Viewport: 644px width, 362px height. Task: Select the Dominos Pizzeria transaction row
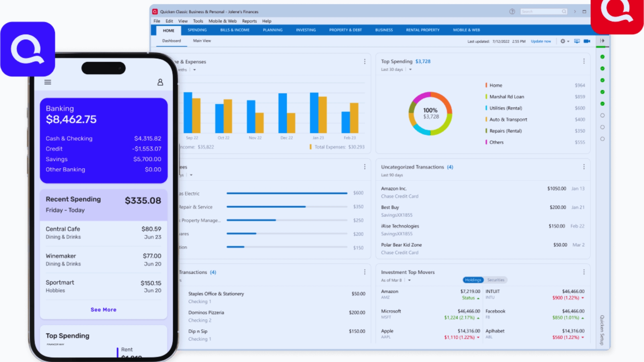[276, 316]
